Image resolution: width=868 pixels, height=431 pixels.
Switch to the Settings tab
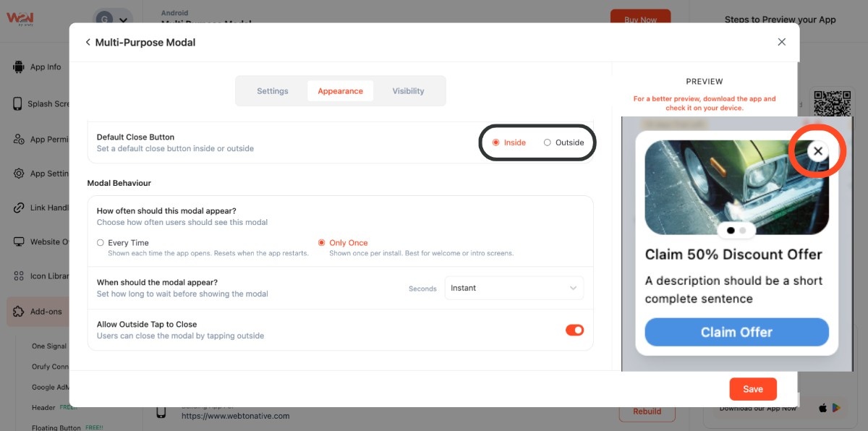pyautogui.click(x=273, y=91)
